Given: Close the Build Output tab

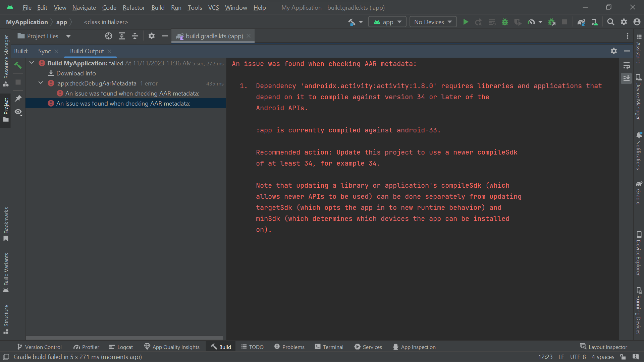Looking at the screenshot, I should coord(109,51).
